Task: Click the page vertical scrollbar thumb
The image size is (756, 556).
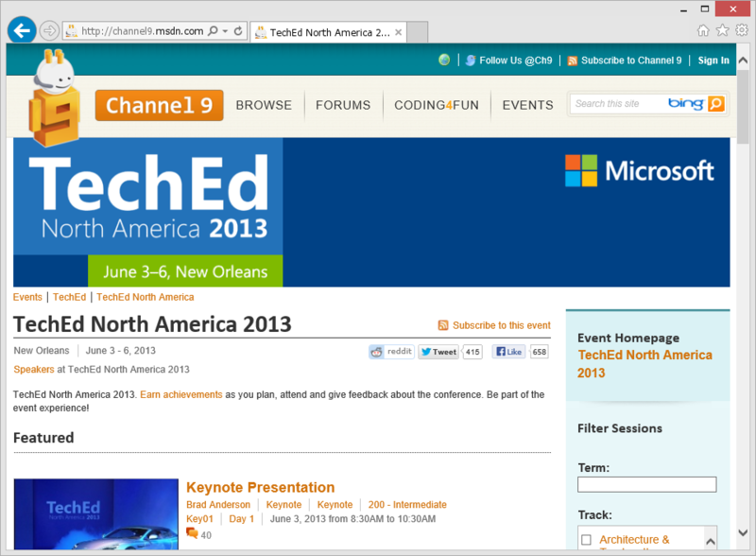Action: click(x=743, y=106)
